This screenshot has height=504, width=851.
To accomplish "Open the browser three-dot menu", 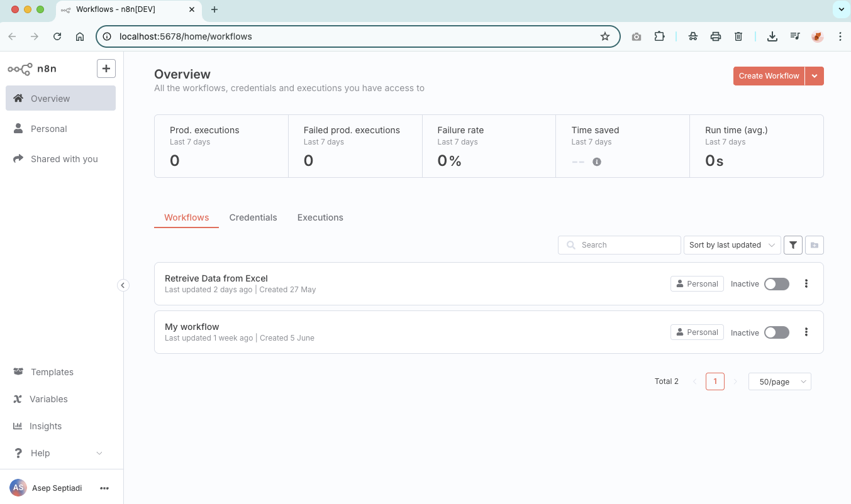I will pos(840,36).
